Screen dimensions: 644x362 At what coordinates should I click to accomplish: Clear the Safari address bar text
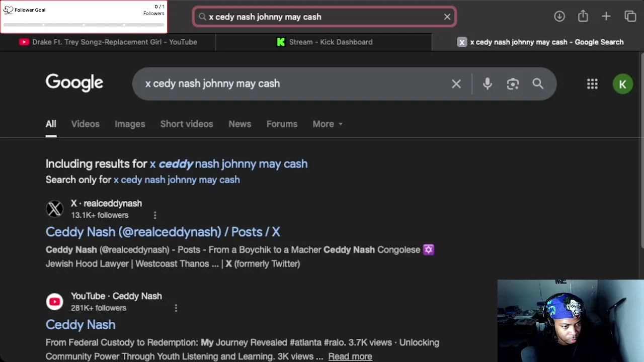[447, 17]
